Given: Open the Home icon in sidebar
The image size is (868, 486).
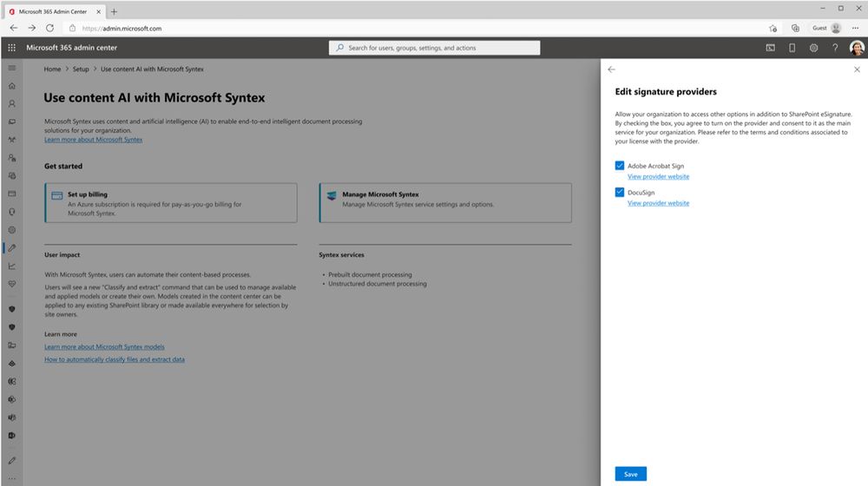Looking at the screenshot, I should click(11, 86).
